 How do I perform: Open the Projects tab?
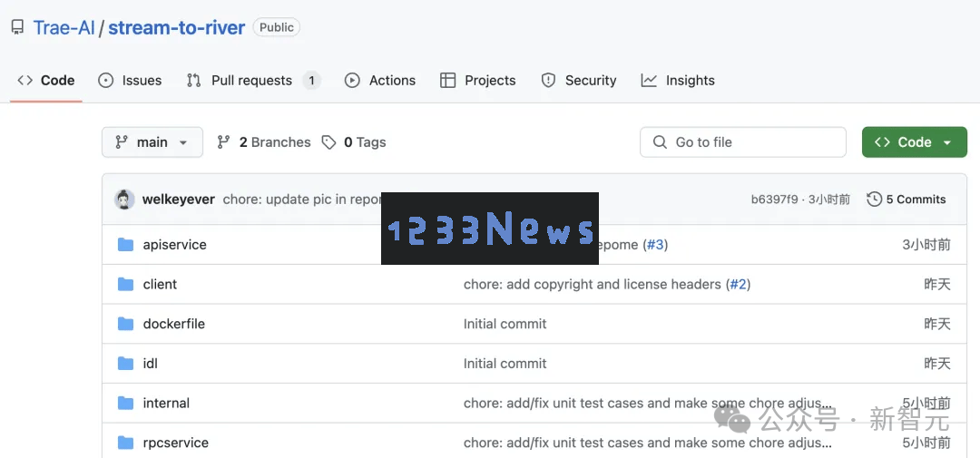click(x=478, y=81)
